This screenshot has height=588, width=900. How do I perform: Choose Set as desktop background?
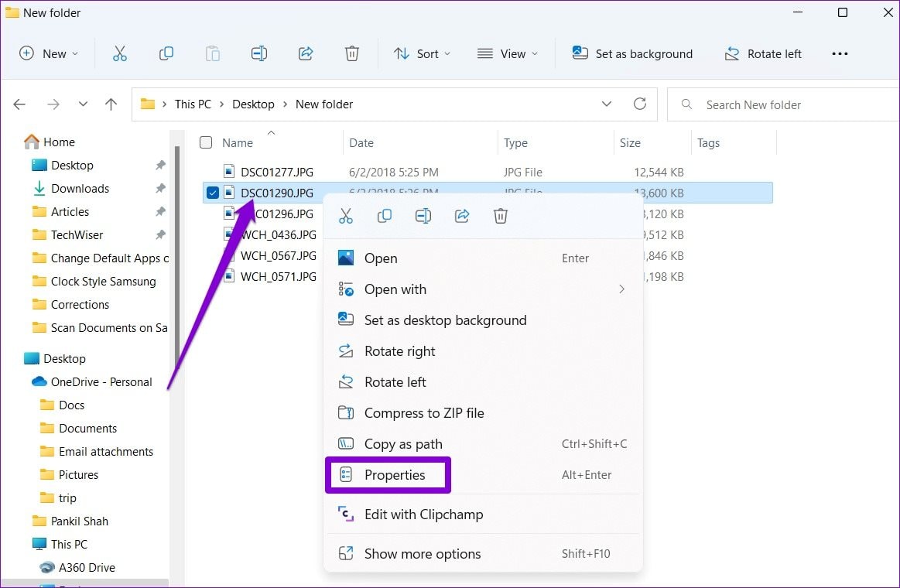484,320
